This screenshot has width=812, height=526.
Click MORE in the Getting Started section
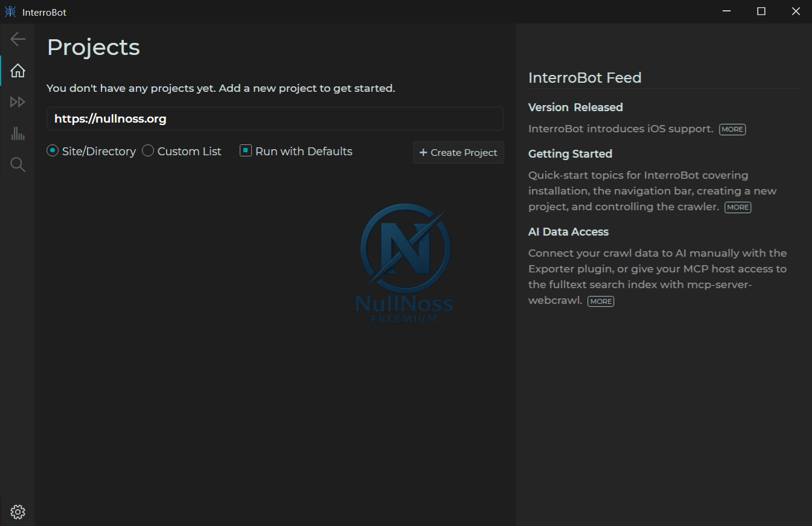(x=737, y=207)
